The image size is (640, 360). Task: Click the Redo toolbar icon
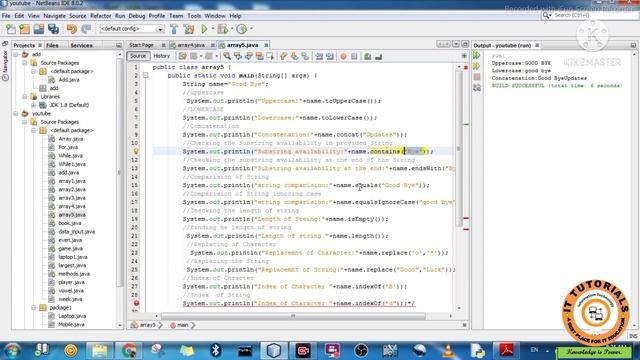tap(86, 29)
